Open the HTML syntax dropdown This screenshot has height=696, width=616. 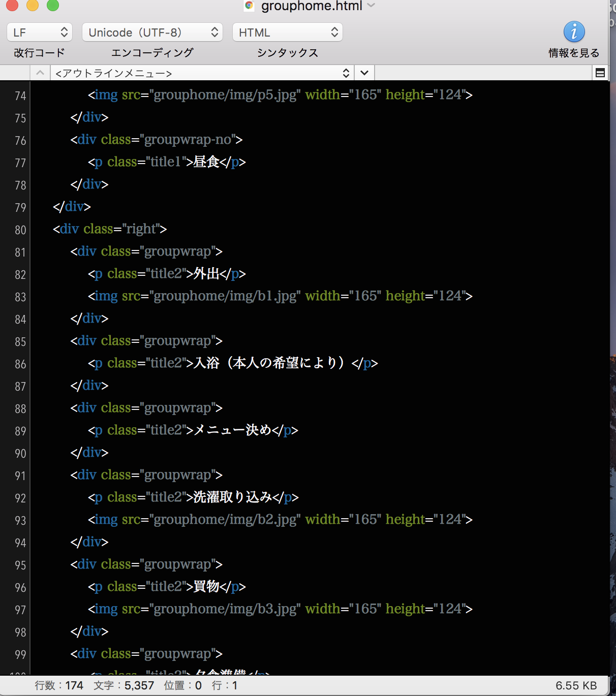pyautogui.click(x=287, y=33)
